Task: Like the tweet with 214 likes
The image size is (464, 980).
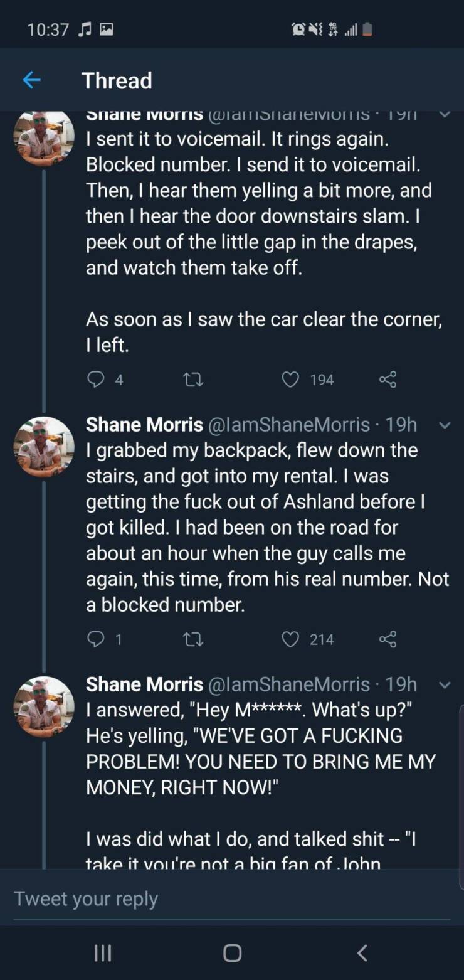Action: click(290, 639)
